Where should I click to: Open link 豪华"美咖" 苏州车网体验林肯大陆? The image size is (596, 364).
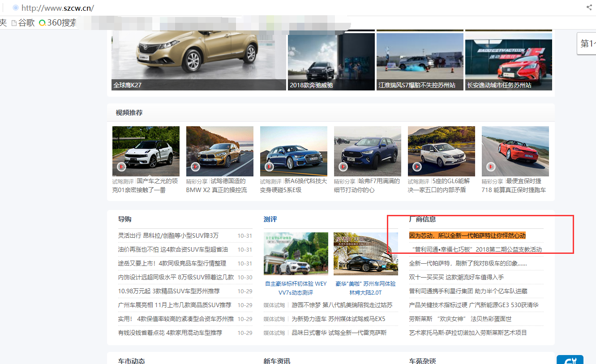[x=366, y=288]
